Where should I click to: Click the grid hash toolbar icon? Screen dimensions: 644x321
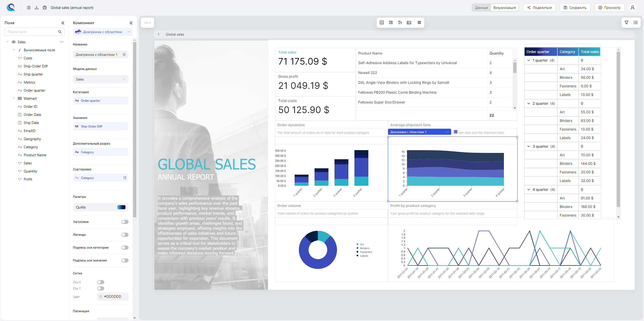[419, 23]
